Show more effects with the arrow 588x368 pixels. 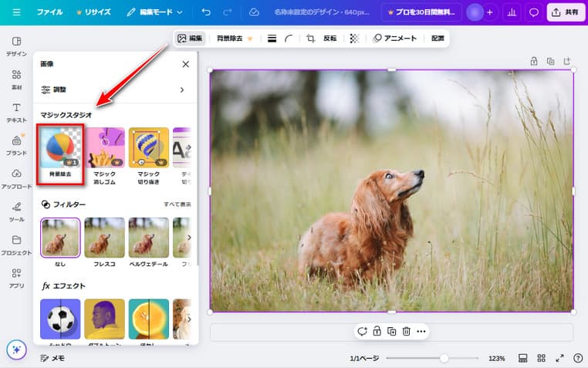click(x=188, y=319)
